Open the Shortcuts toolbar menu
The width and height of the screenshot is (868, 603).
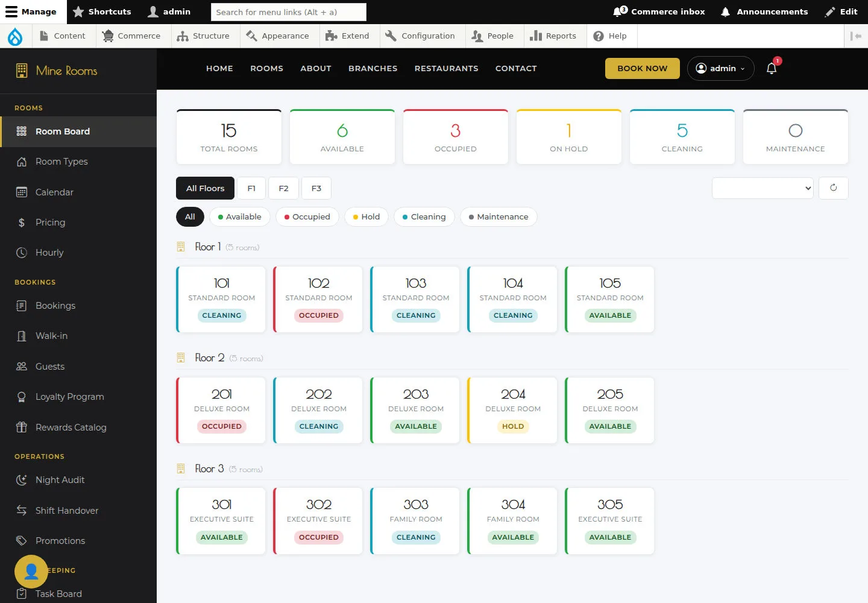tap(102, 11)
